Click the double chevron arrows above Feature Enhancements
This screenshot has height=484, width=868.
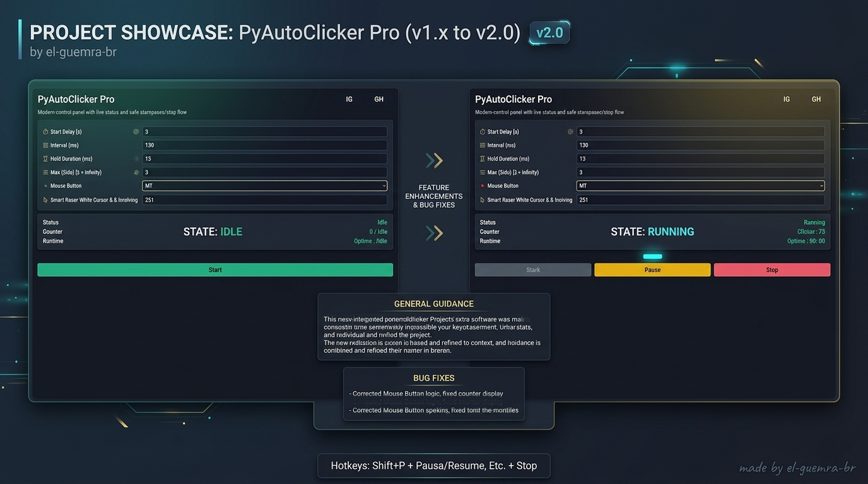pyautogui.click(x=434, y=161)
